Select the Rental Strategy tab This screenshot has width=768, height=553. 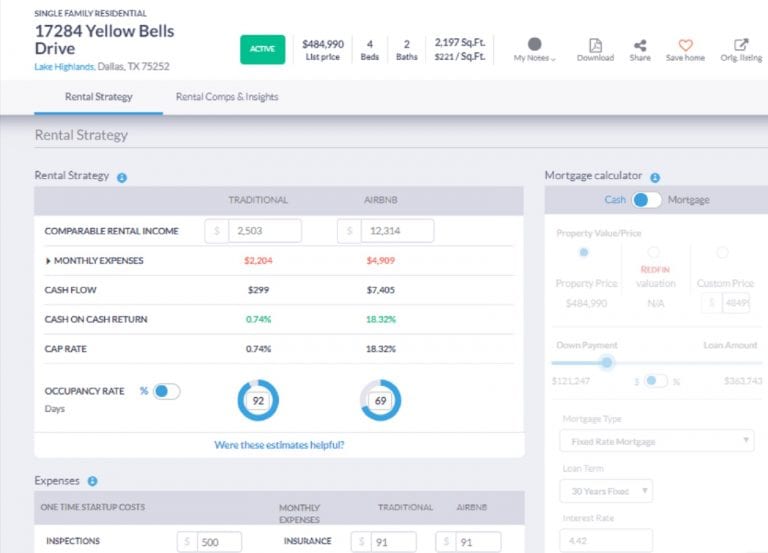click(98, 97)
